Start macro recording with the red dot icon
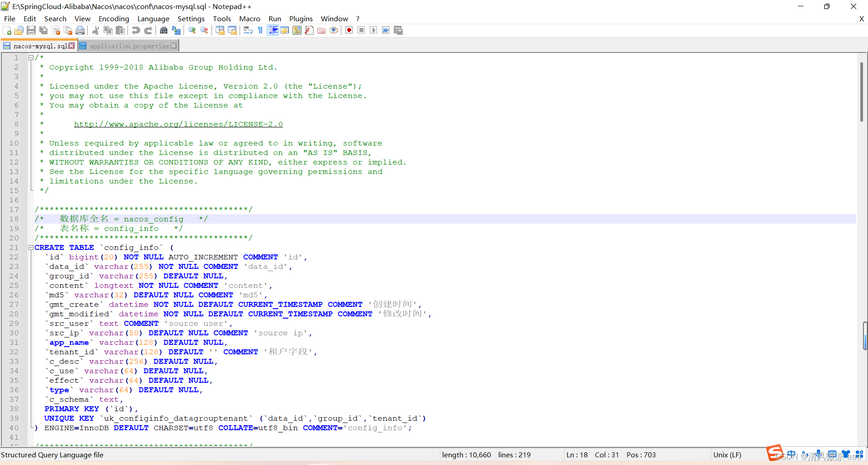This screenshot has height=465, width=868. pos(349,30)
